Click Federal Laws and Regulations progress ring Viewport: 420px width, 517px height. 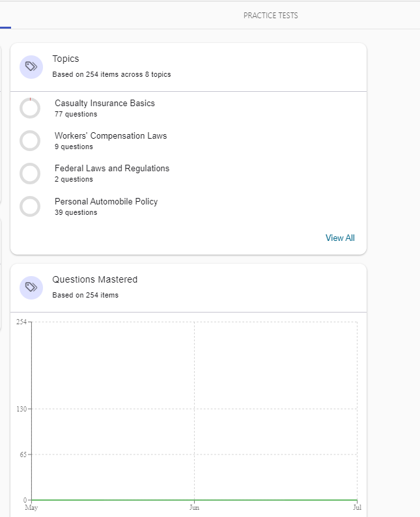[30, 173]
